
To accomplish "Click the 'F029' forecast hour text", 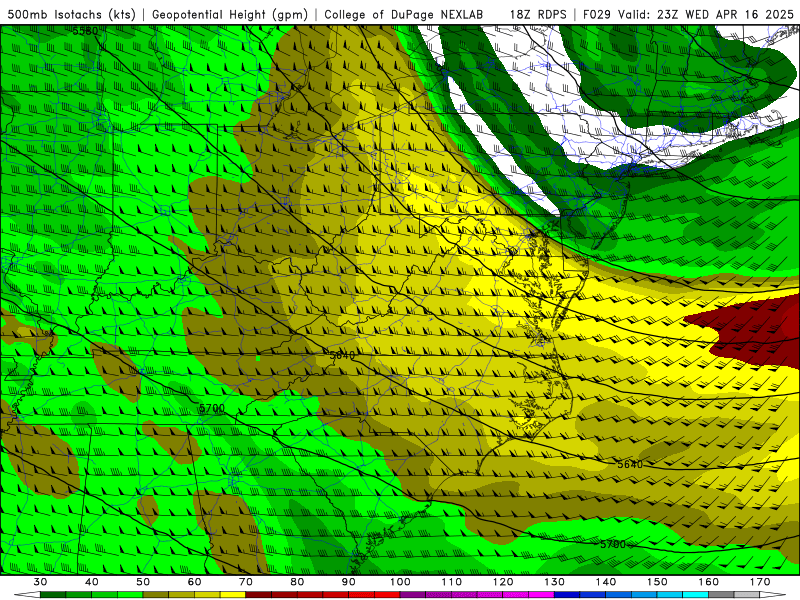I will coord(598,15).
